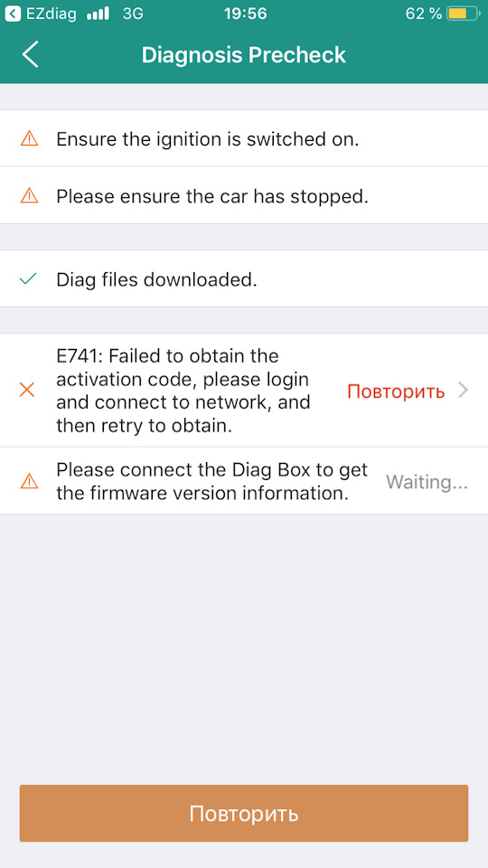Tap the warning triangle beside the Diag Box message
This screenshot has width=488, height=868.
pos(29,481)
